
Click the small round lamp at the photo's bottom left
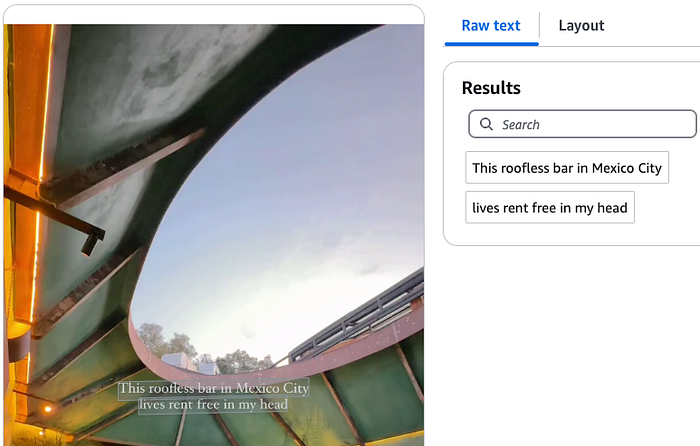pos(47,408)
